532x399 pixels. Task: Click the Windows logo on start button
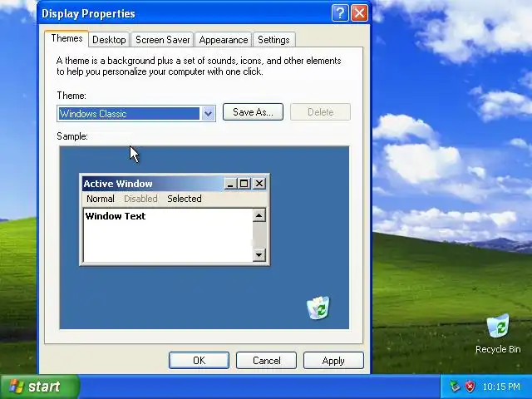pyautogui.click(x=16, y=386)
